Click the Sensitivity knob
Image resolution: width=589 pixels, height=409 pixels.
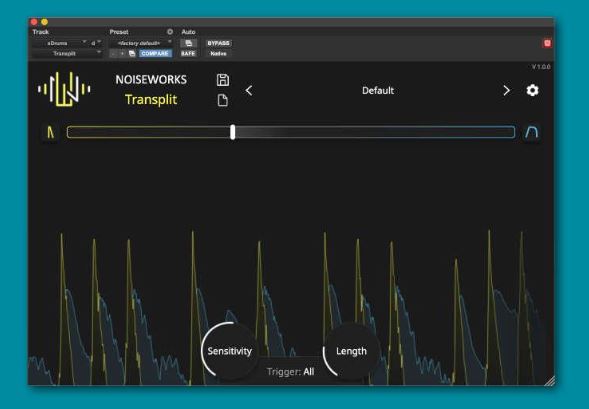(x=230, y=351)
